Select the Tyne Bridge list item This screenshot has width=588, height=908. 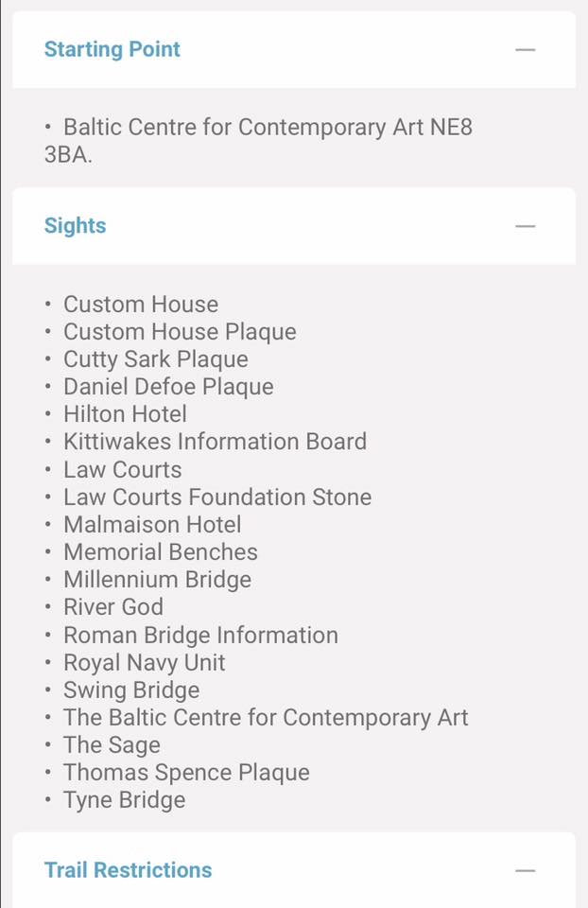pos(125,800)
